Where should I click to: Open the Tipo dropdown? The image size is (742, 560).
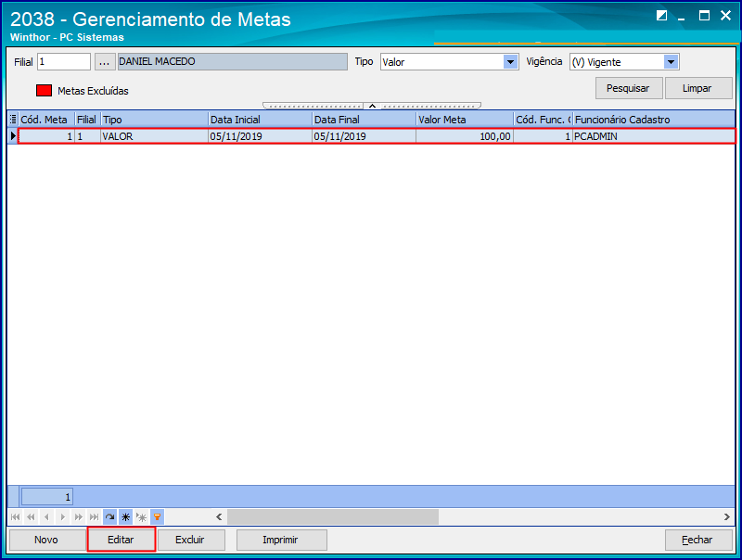click(510, 62)
